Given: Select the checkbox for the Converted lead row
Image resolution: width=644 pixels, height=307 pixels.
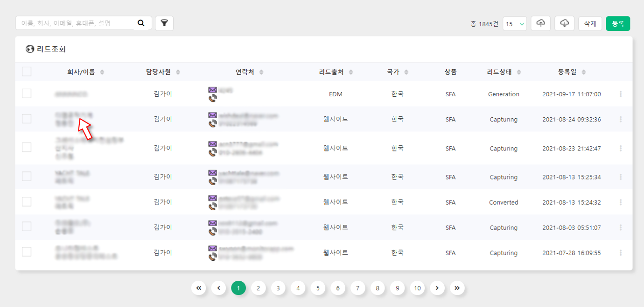Looking at the screenshot, I should pyautogui.click(x=27, y=202).
